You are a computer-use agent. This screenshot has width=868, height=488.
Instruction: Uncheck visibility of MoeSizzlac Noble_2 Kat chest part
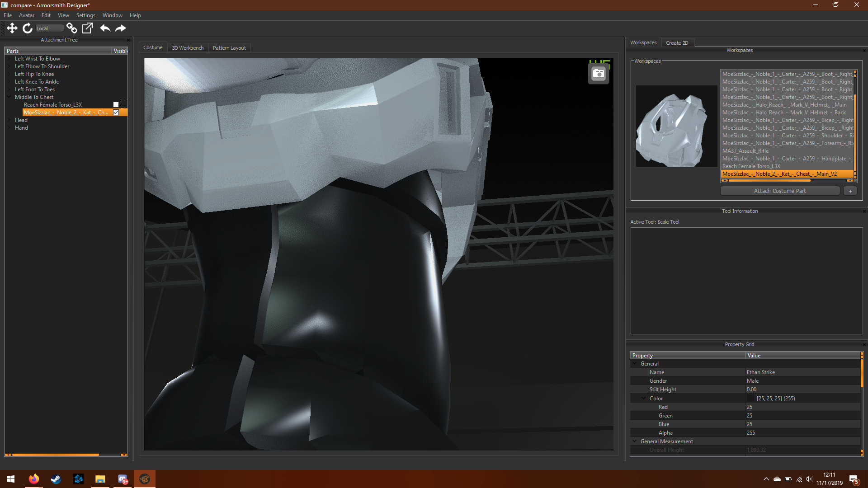pos(116,113)
